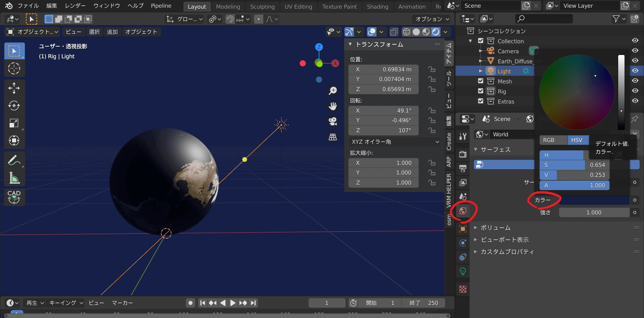
Task: Open the CAD tool
Action: [x=14, y=197]
